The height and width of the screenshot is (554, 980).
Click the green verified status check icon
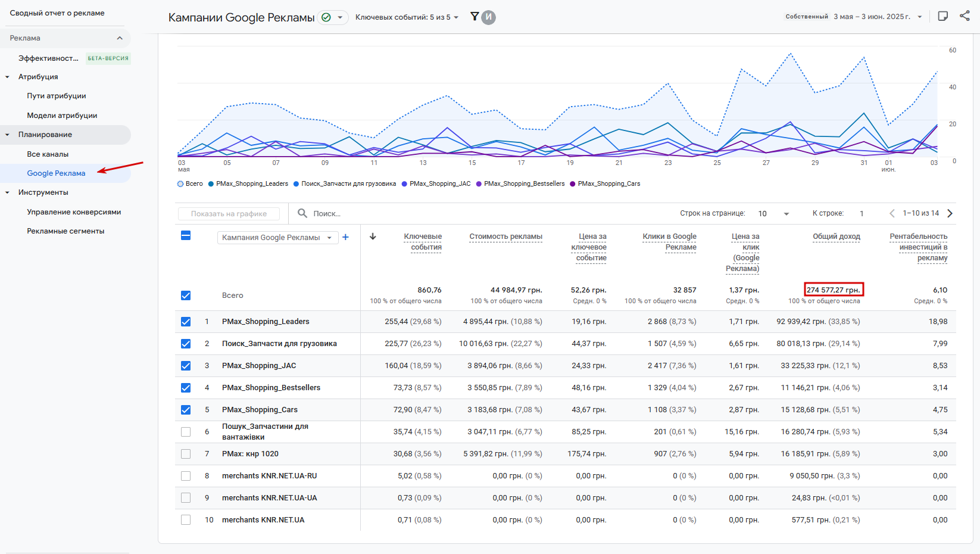326,17
